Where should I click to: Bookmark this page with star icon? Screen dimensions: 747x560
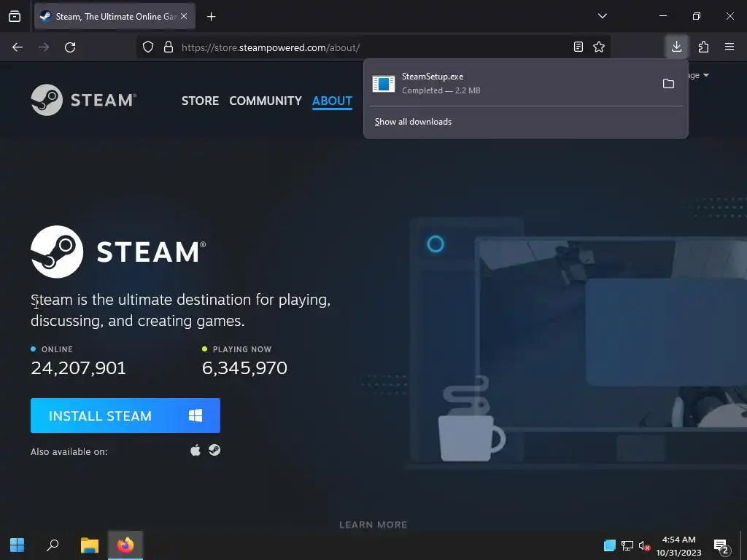(x=599, y=47)
